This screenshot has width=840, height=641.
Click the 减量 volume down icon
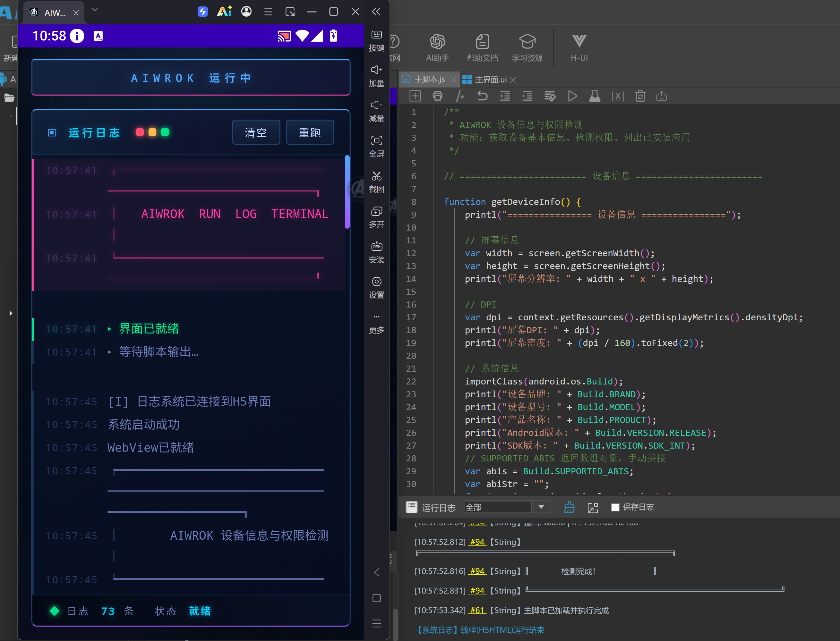coord(376,111)
